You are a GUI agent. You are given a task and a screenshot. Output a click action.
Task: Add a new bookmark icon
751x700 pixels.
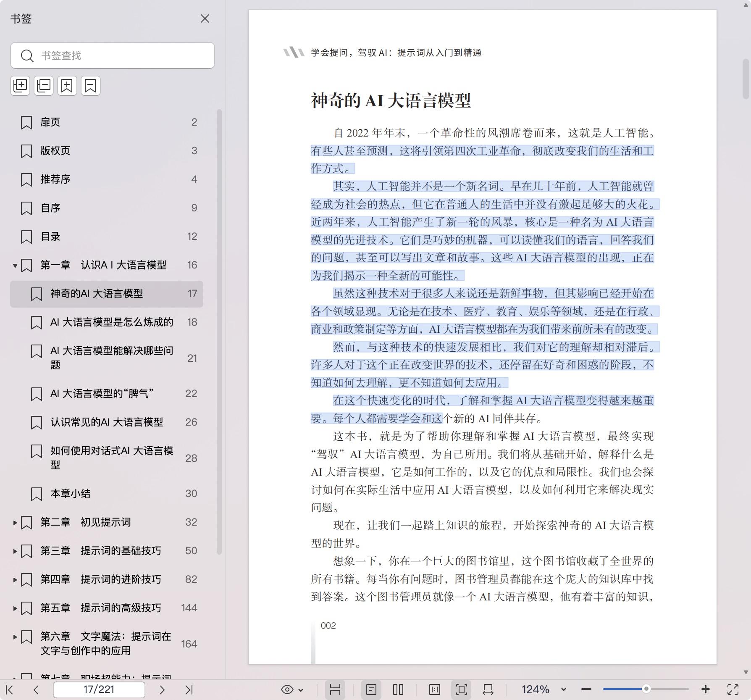click(x=67, y=86)
